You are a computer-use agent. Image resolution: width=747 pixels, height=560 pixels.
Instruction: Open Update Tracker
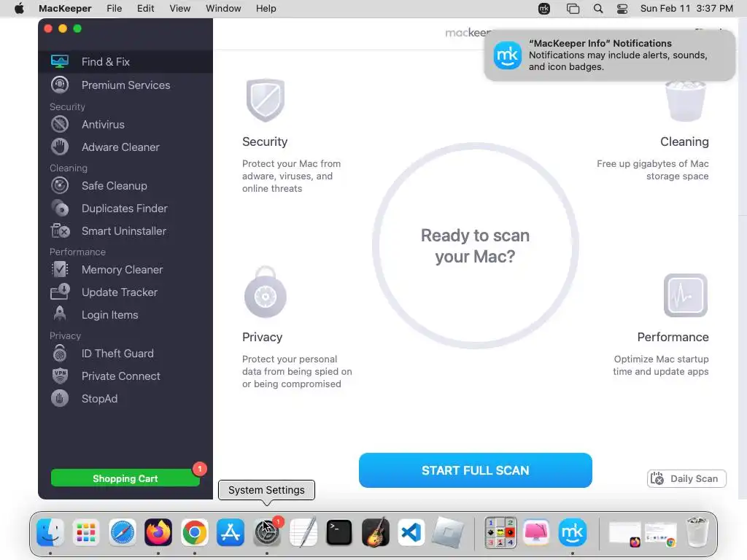pos(125,292)
